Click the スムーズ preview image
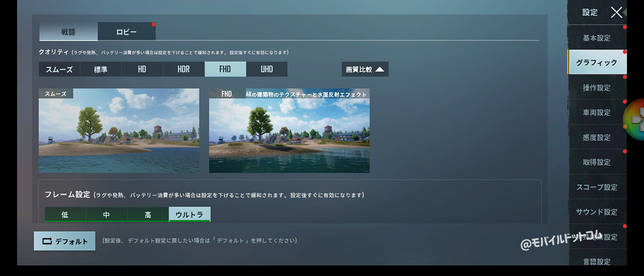Image resolution: width=644 pixels, height=276 pixels. 119,131
